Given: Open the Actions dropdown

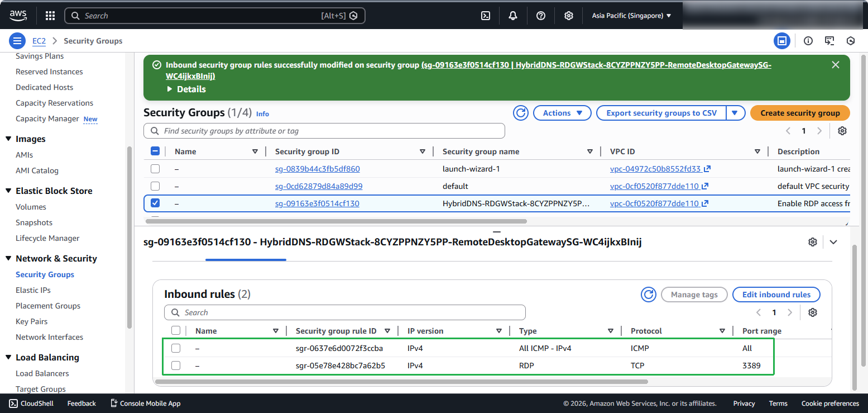Looking at the screenshot, I should pyautogui.click(x=562, y=113).
